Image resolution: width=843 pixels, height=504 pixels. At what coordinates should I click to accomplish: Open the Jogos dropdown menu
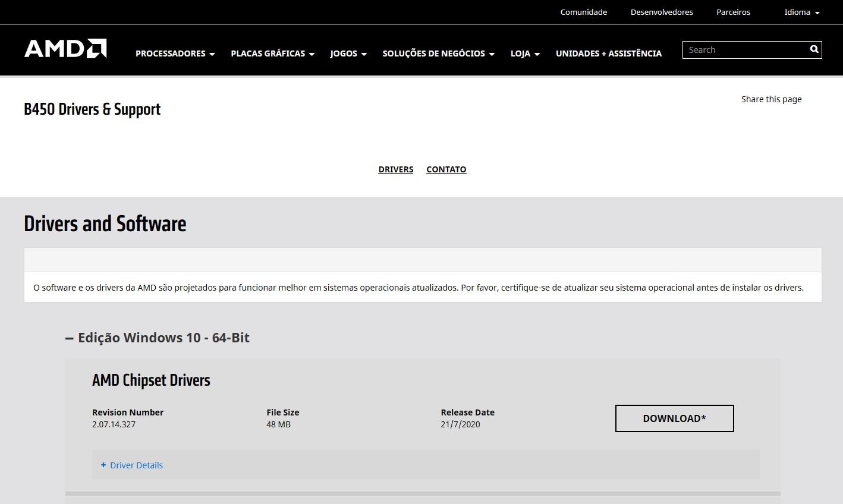point(348,53)
